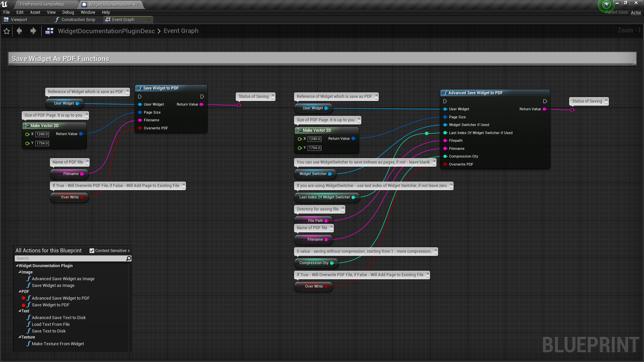Screen dimensions: 644x362
Task: Toggle the red marker beside Advanced Save Widget to PDF
Action: pos(23,298)
